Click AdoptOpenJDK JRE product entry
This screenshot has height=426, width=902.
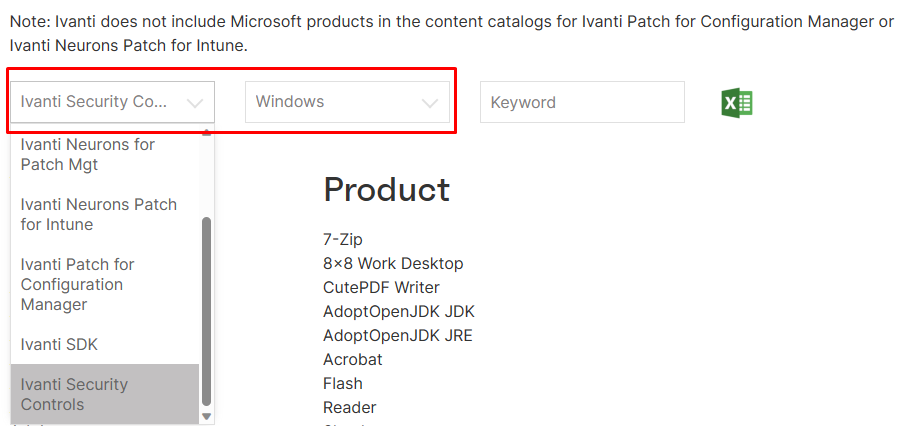397,335
